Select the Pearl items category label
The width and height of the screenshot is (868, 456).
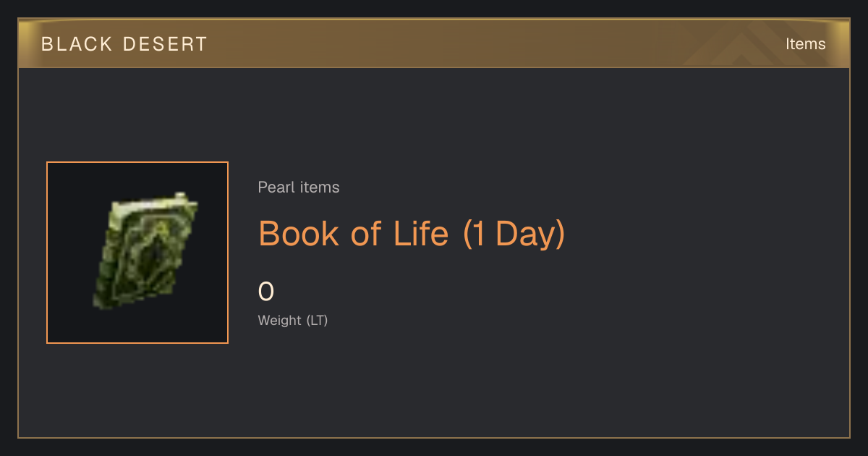point(299,187)
